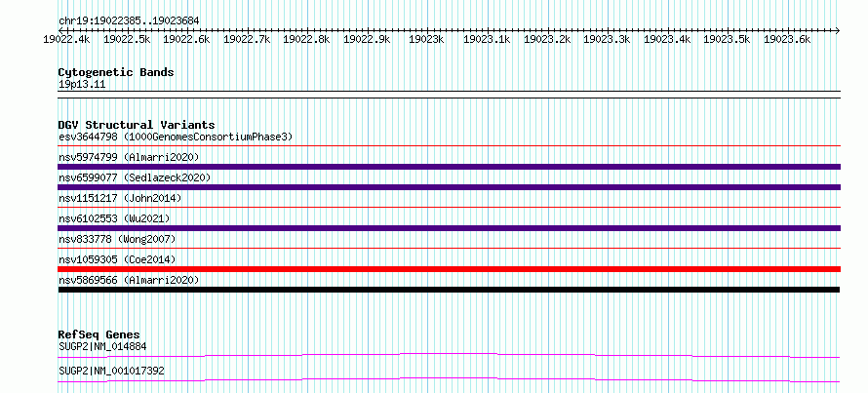Click the purple bar of nsv5974799
Viewport: 868px width, 393px height.
point(449,167)
